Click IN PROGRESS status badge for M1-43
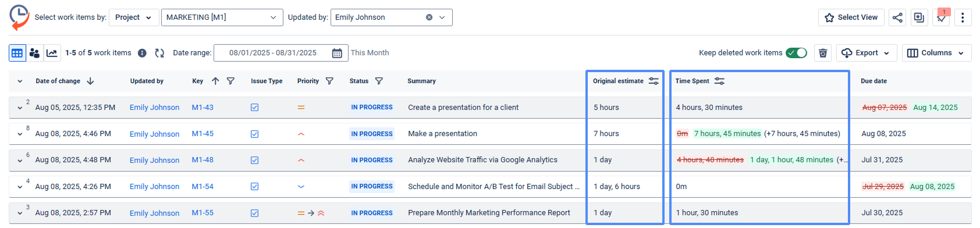The height and width of the screenshot is (228, 980). click(372, 108)
